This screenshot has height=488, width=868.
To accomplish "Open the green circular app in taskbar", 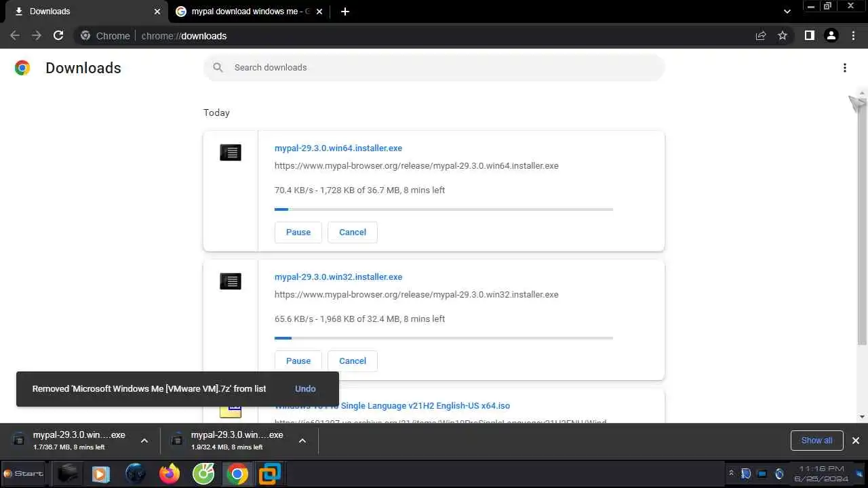I will pos(203,473).
